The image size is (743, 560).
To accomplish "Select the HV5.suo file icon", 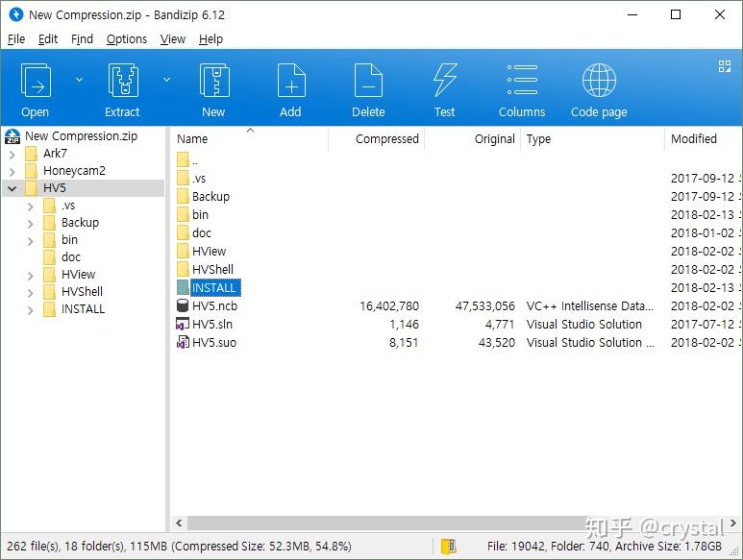I will (183, 342).
